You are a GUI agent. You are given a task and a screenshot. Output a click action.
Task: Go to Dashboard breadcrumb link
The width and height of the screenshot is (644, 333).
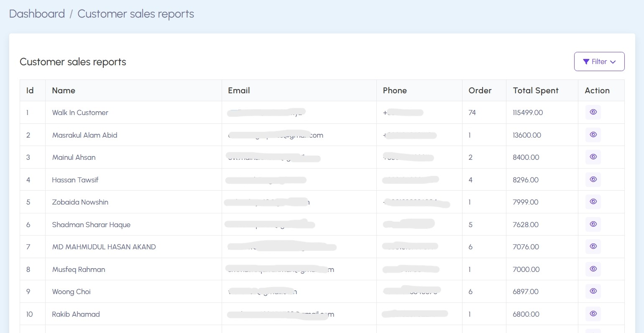37,14
